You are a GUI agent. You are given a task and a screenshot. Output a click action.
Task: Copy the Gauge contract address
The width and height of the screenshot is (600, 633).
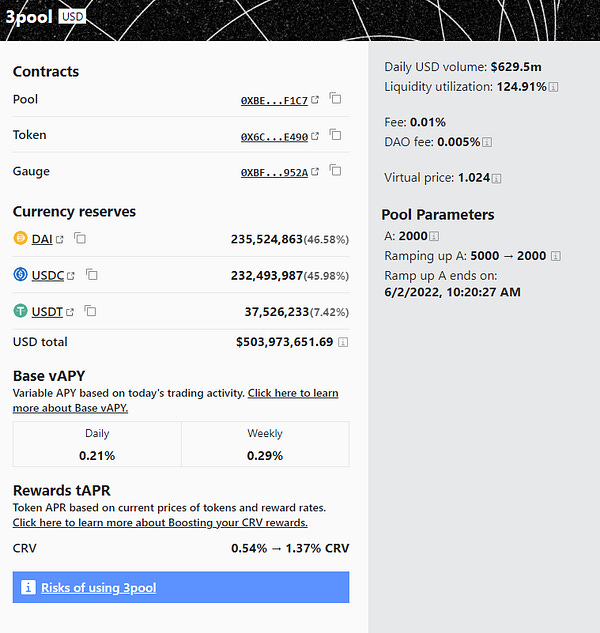tap(336, 170)
